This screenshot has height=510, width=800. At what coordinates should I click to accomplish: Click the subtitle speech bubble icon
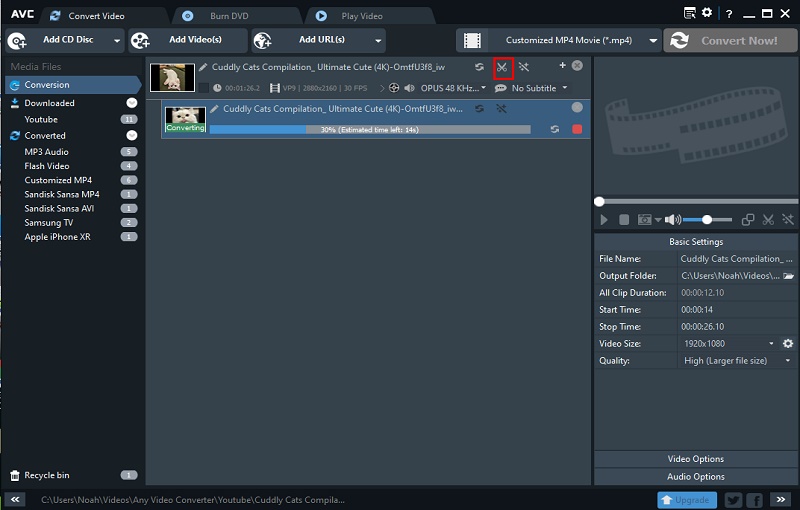click(501, 88)
